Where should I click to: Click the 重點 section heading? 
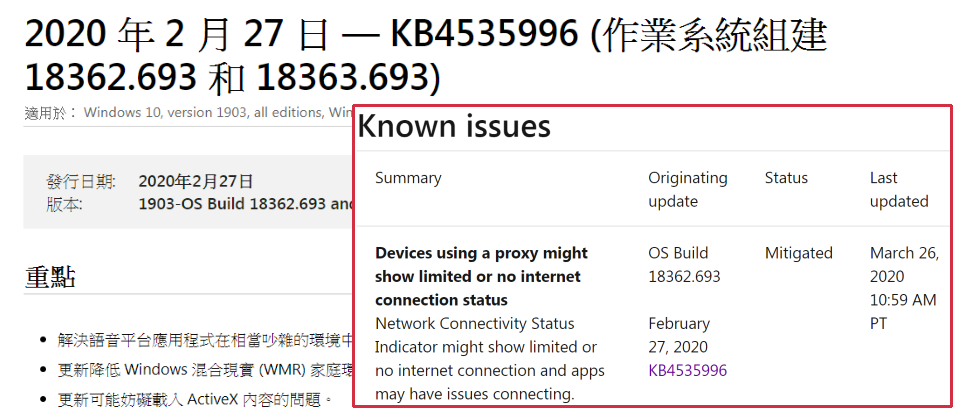(x=50, y=277)
